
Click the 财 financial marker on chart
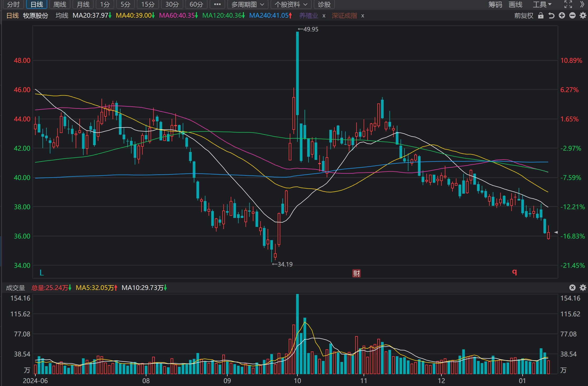point(356,273)
